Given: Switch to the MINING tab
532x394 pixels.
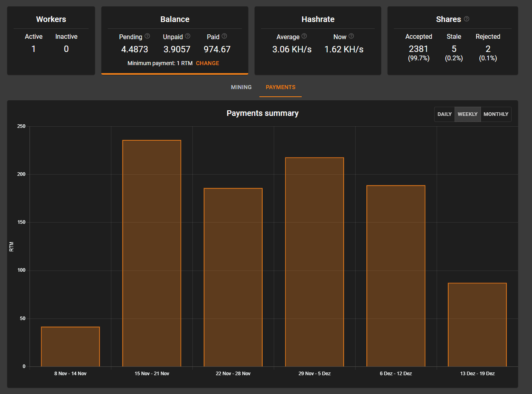Looking at the screenshot, I should tap(241, 87).
